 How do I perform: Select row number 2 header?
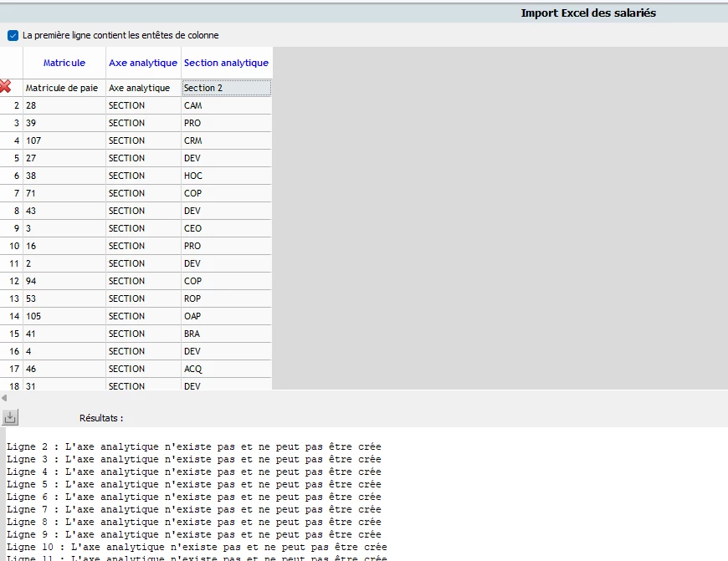click(11, 105)
